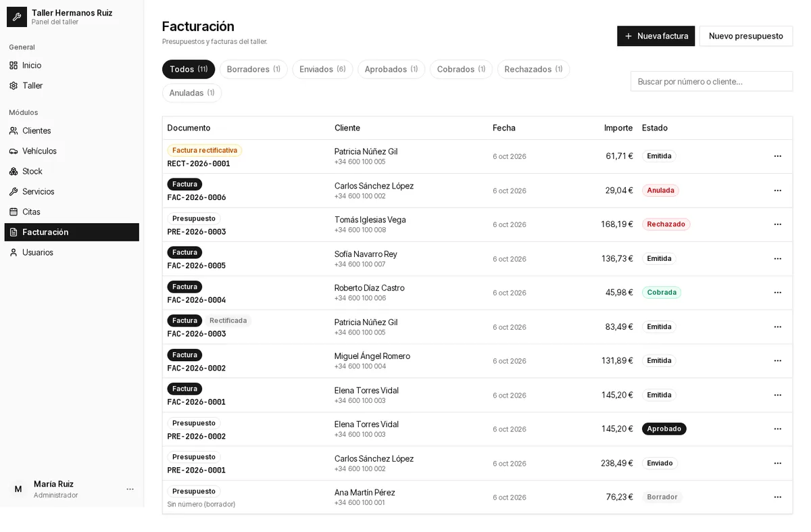Click the Cobrada status badge

click(x=662, y=293)
